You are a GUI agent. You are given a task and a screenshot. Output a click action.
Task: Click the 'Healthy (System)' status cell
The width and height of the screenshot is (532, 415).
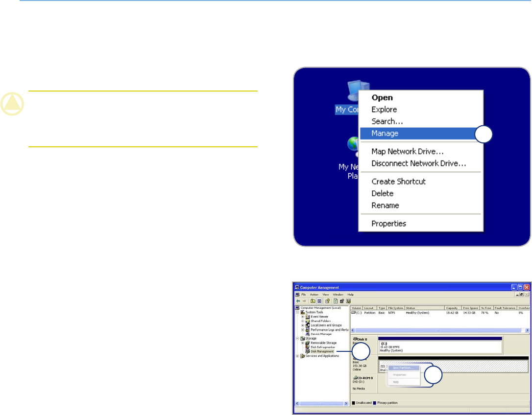click(418, 313)
